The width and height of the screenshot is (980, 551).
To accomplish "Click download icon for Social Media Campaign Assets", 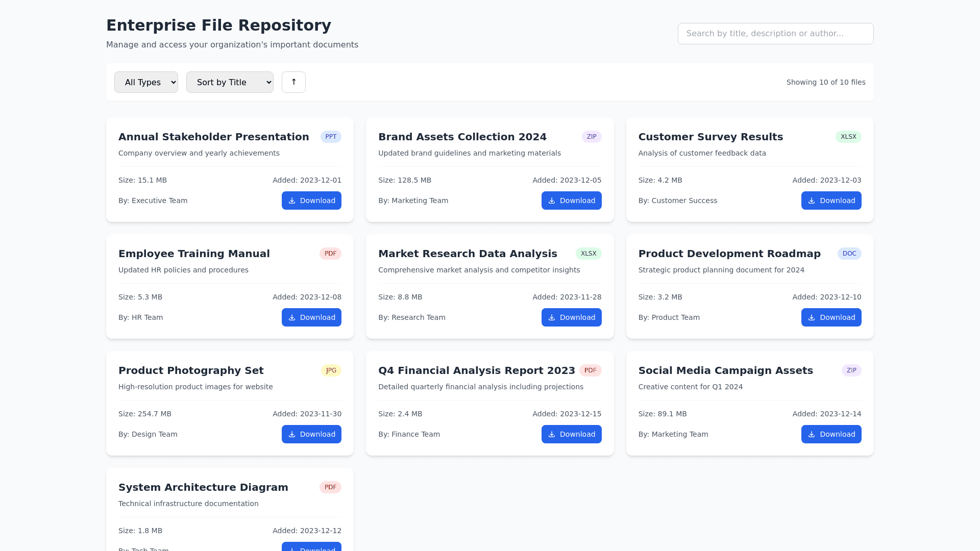I will click(812, 434).
